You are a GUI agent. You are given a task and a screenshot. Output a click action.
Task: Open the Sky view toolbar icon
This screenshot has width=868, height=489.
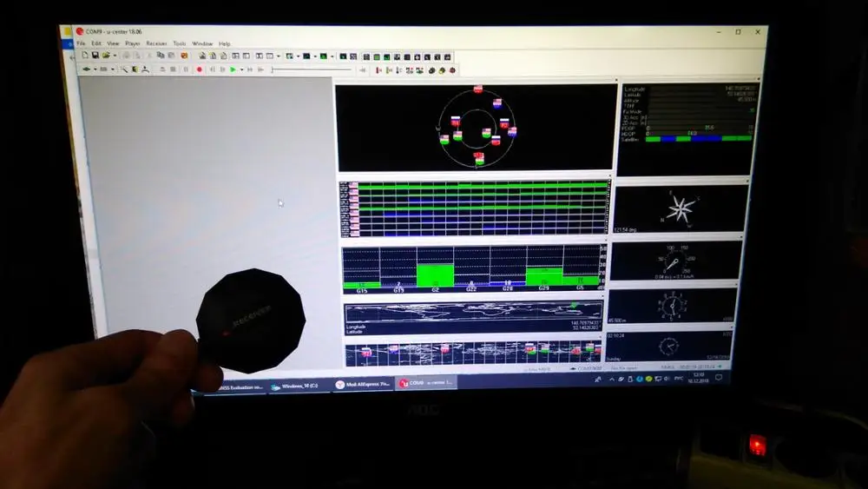point(343,56)
